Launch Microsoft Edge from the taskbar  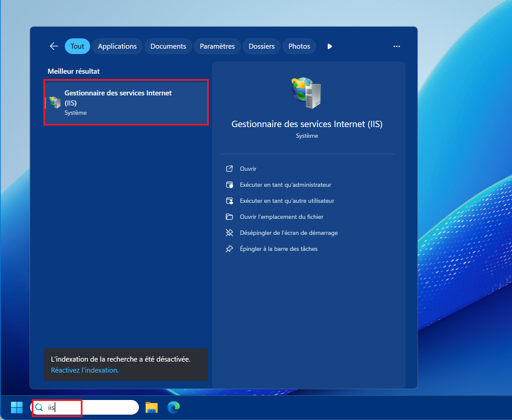click(174, 407)
